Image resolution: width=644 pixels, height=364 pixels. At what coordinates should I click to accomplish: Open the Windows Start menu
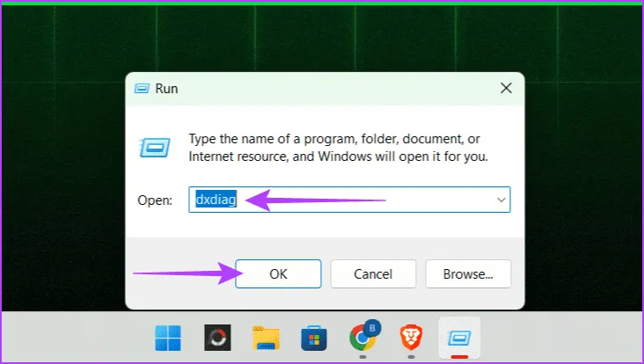[x=166, y=337]
